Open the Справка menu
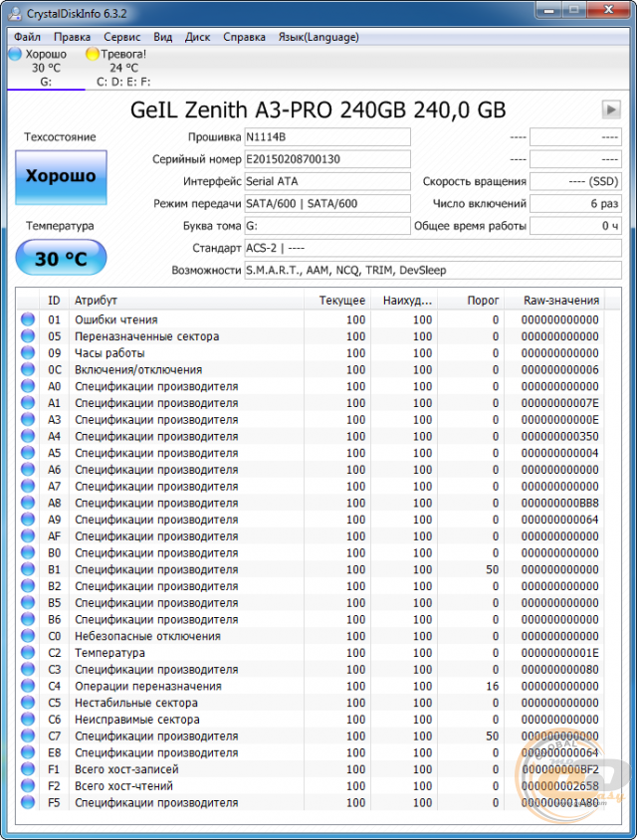Image resolution: width=637 pixels, height=840 pixels. click(244, 37)
